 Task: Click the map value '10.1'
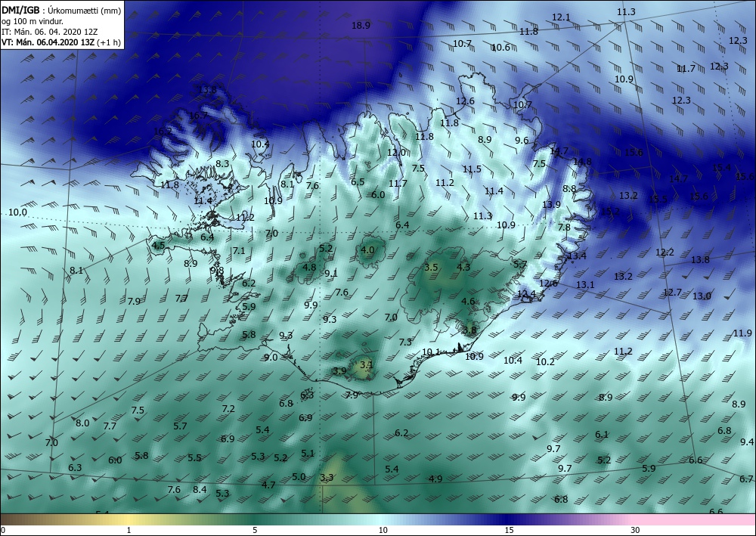[431, 352]
